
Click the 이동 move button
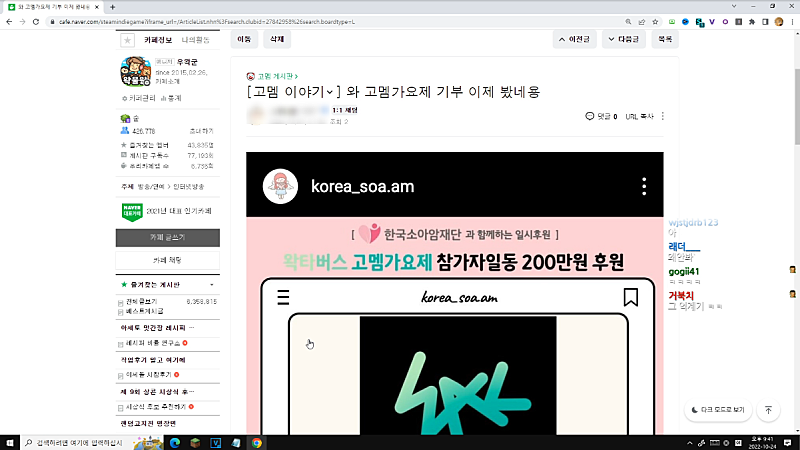(244, 39)
